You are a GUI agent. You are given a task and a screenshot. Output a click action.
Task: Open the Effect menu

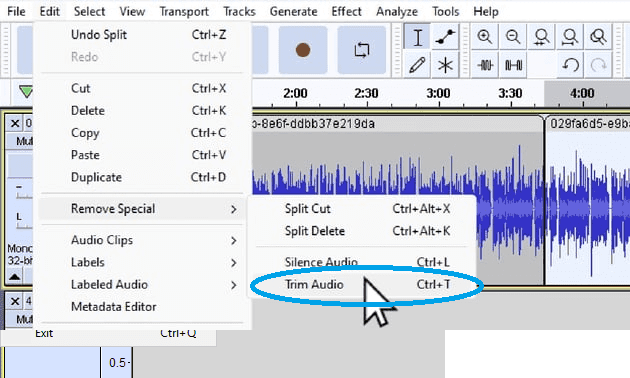pyautogui.click(x=346, y=11)
